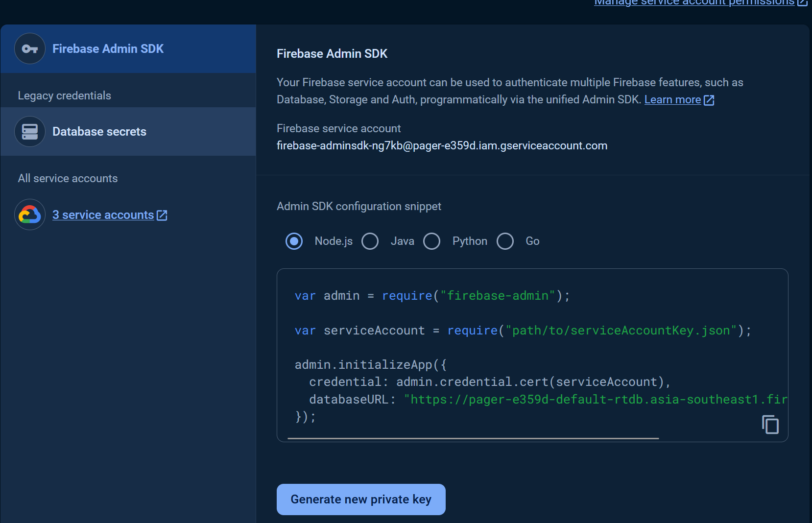Switch the snippet to the Python radio option
812x523 pixels.
click(431, 241)
